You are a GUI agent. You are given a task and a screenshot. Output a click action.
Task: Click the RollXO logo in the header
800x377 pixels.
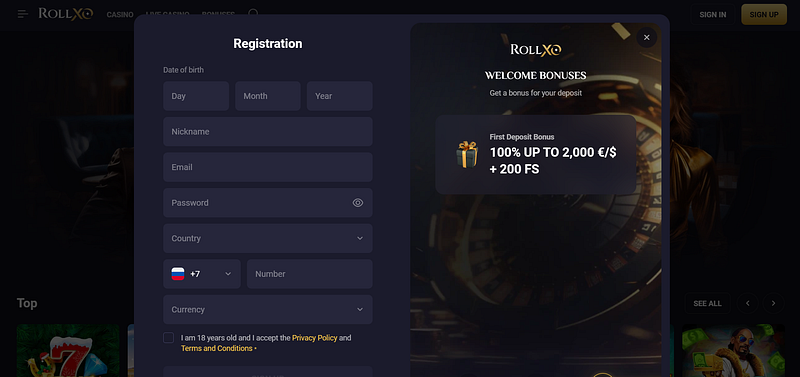[66, 14]
